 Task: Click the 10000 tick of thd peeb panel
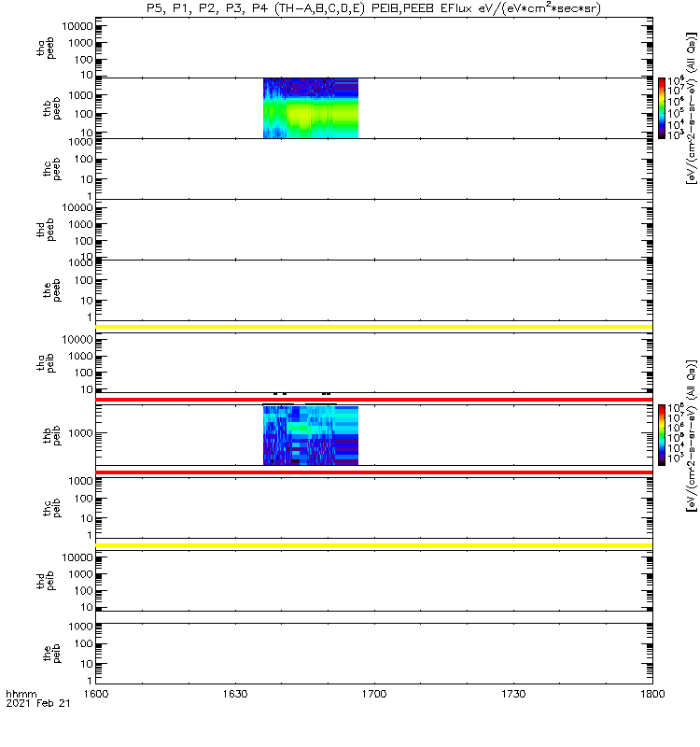77,207
